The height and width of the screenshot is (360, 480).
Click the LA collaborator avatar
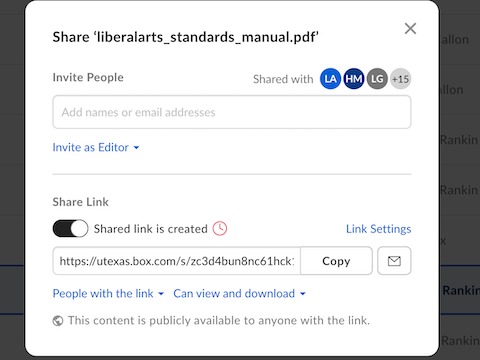[330, 79]
